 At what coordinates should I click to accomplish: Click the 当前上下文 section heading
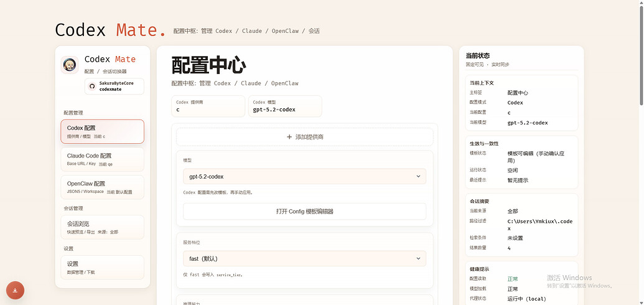click(482, 83)
